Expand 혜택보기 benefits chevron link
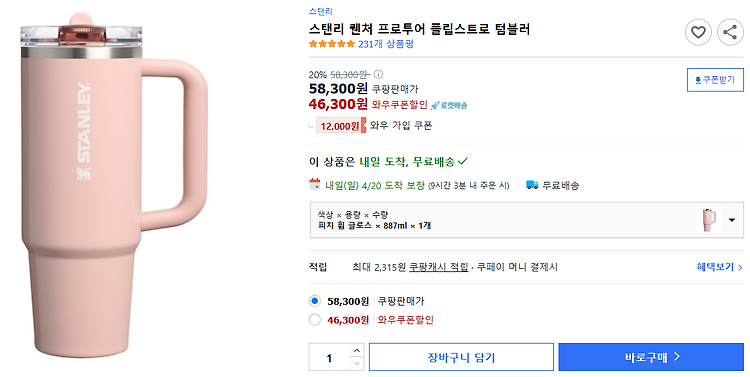This screenshot has height=377, width=750. point(719,267)
